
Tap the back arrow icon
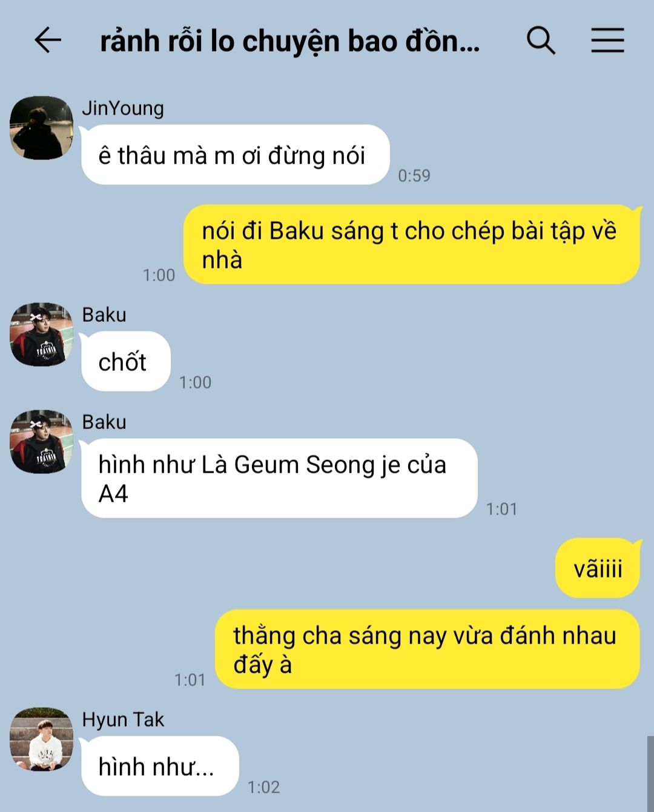[x=48, y=41]
